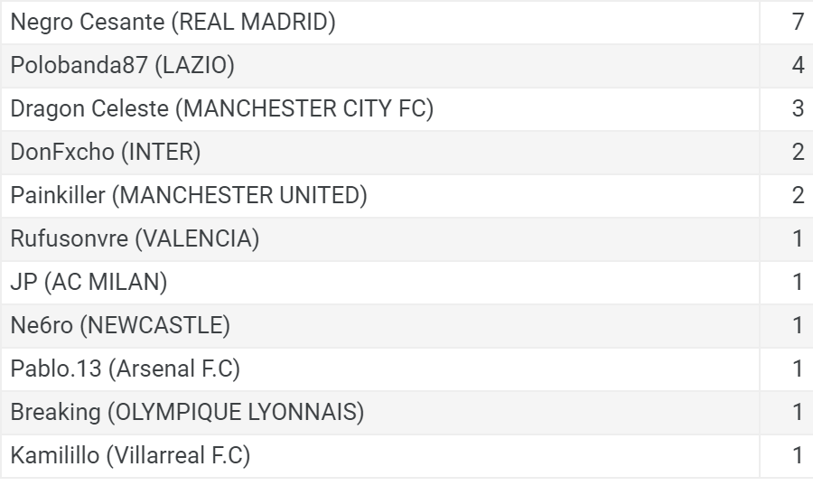
Task: Click the score 2 in DonFxcho row
Action: click(x=798, y=152)
